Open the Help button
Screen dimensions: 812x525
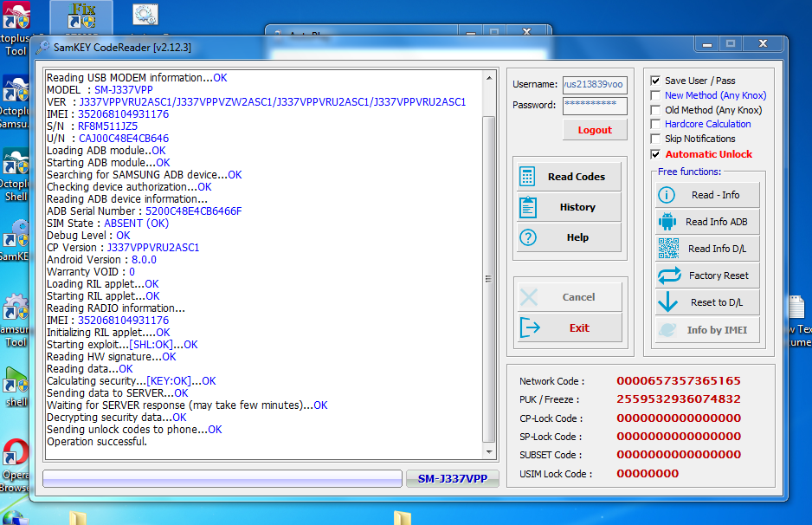tap(569, 237)
